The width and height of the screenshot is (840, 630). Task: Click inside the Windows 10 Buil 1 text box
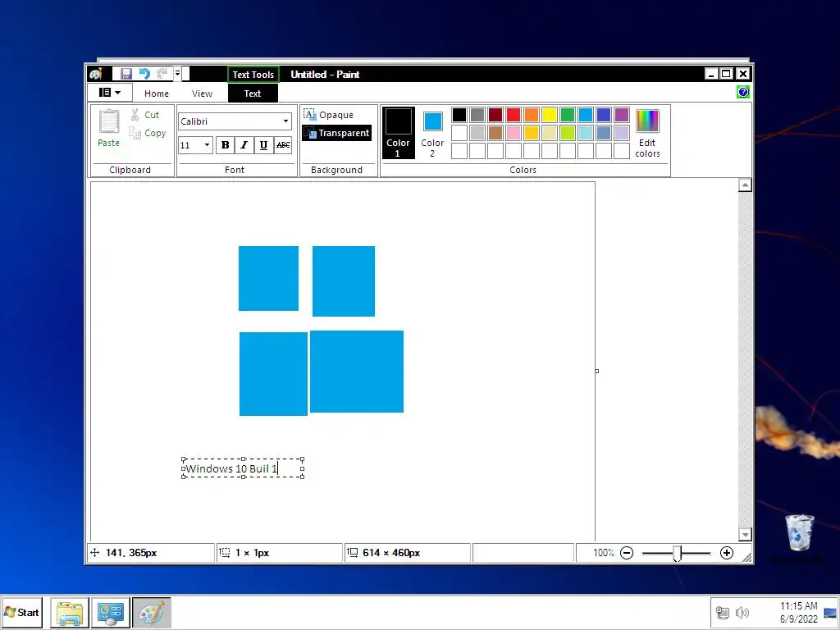(243, 468)
